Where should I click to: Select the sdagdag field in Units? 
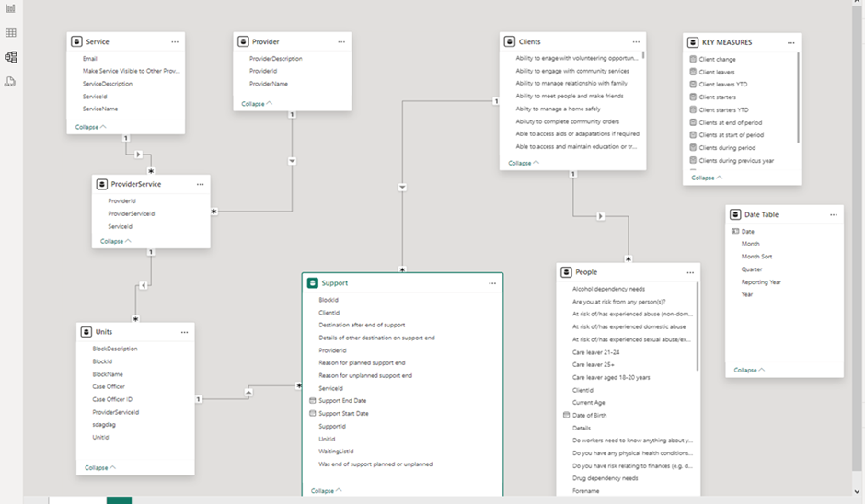pyautogui.click(x=104, y=425)
